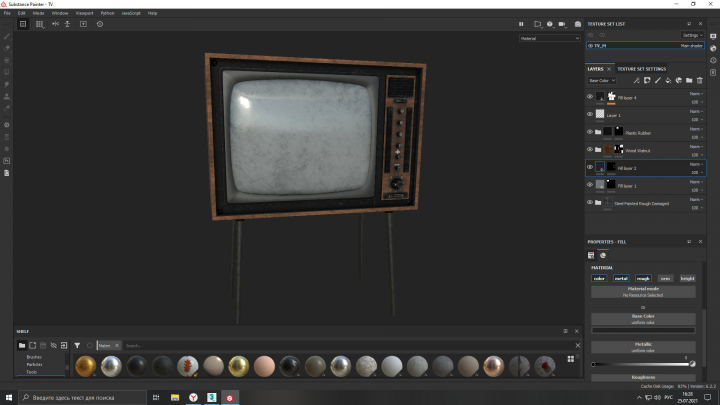Select the Paint brush tool
The image size is (720, 405).
coord(7,36)
